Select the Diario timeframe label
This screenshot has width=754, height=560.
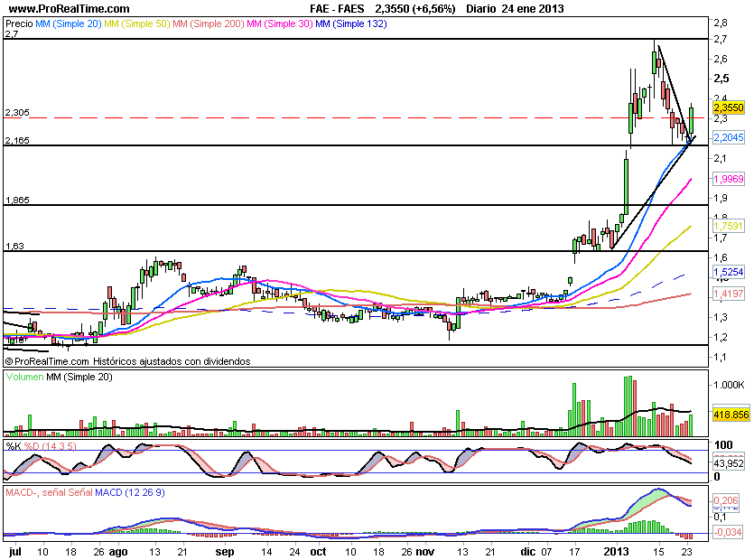486,8
